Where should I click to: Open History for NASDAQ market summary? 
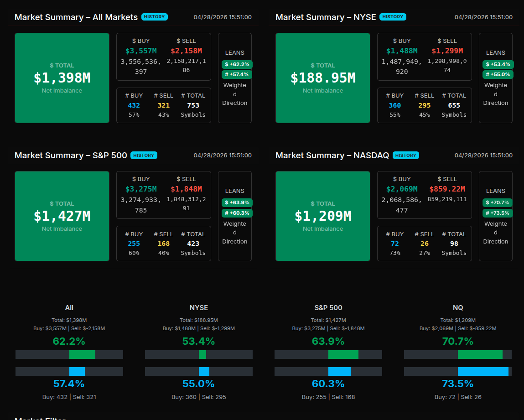tap(405, 155)
